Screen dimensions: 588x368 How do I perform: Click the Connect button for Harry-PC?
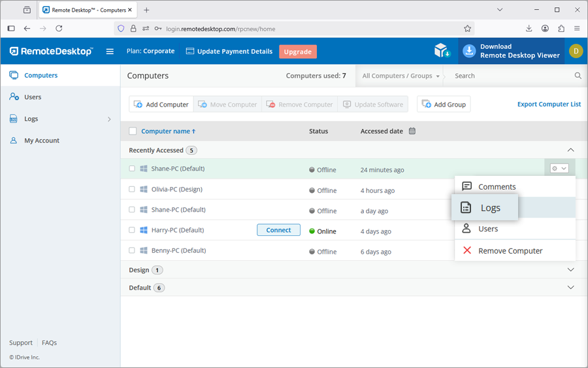pos(278,230)
